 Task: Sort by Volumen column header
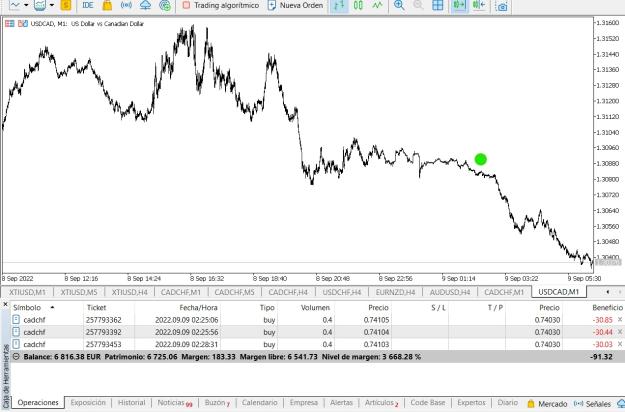point(315,308)
